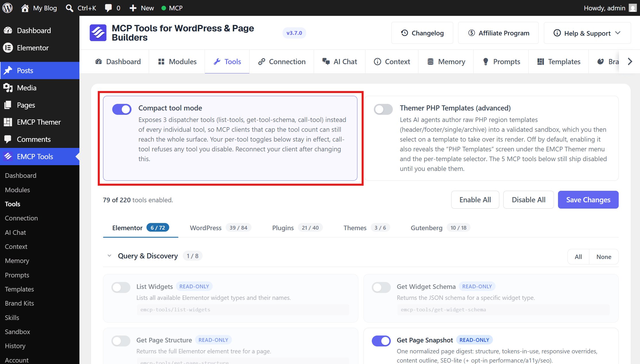Click the EMCP Themer icon
Screen dimensions: 640x364
8,122
